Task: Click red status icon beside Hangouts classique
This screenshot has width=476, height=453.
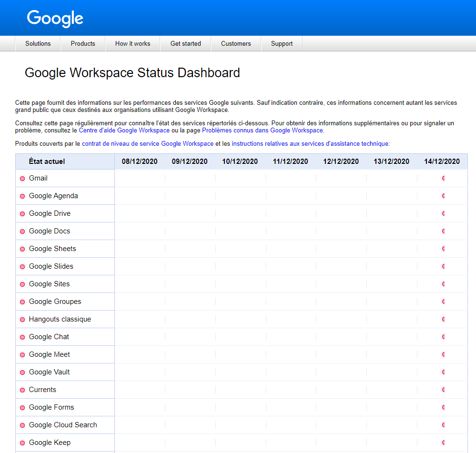Action: 22,320
